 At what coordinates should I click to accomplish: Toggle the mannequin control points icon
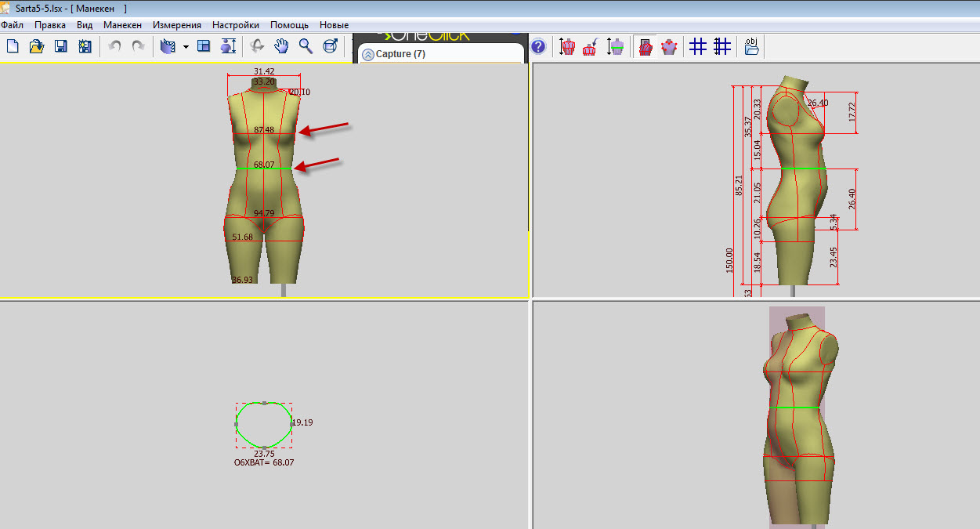point(669,46)
